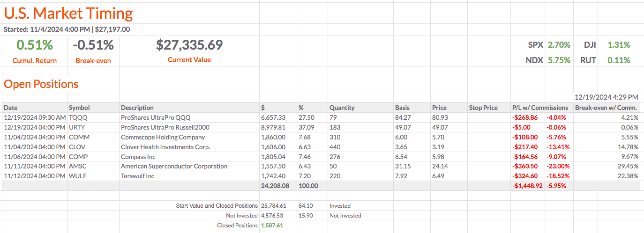The width and height of the screenshot is (644, 233).
Task: Select the ProShares UltraPro Russell2000 description
Action: (x=165, y=127)
